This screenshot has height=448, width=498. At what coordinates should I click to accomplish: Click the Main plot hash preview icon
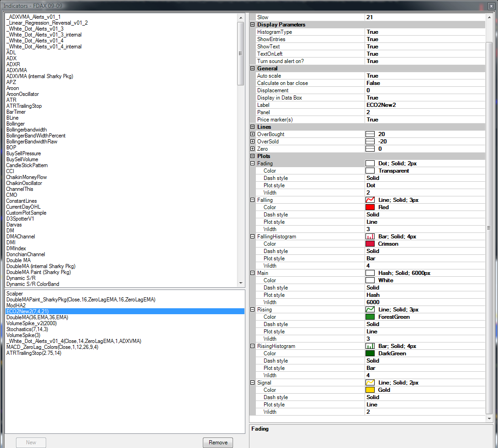pos(370,273)
